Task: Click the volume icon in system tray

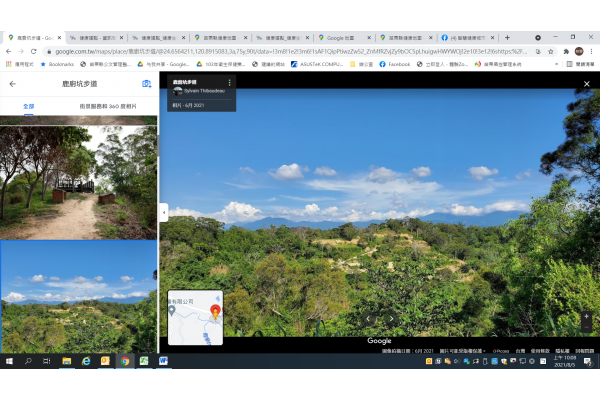Action: click(457, 361)
